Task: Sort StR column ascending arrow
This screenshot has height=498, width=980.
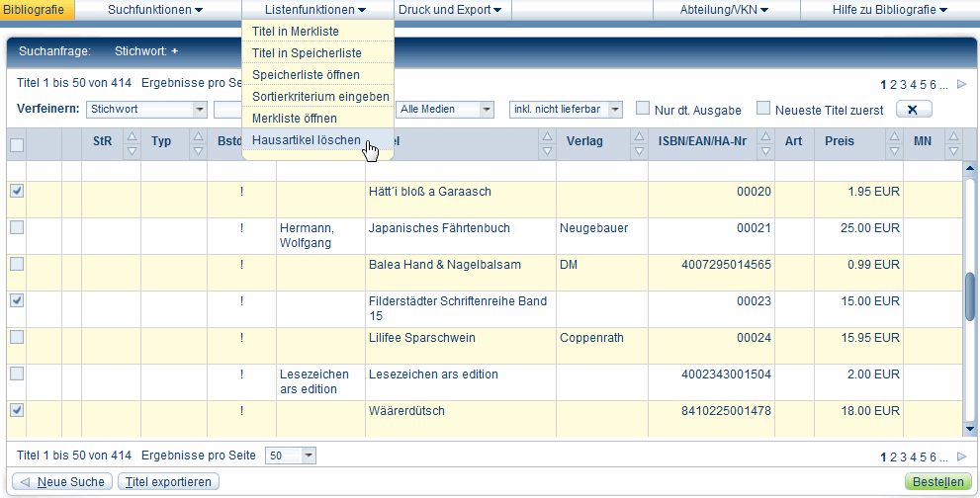Action: point(132,136)
